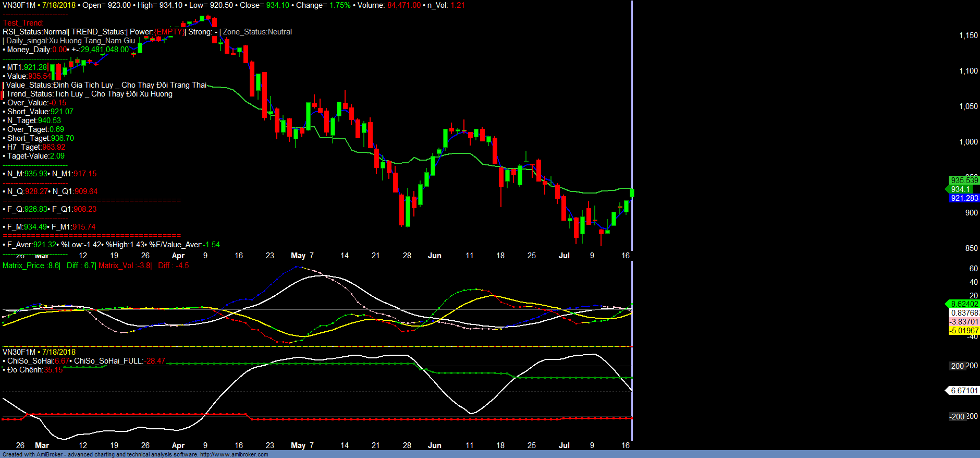The height and width of the screenshot is (458, 980).
Task: Select the white 6.67101 value label
Action: (x=964, y=391)
